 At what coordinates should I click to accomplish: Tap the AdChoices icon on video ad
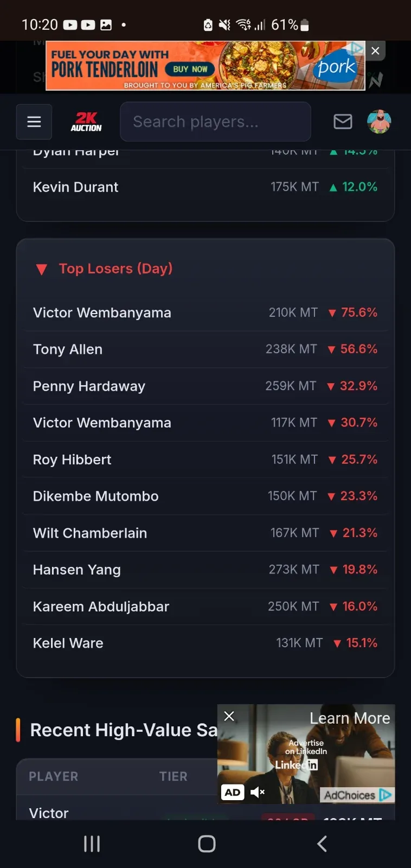[x=386, y=795]
